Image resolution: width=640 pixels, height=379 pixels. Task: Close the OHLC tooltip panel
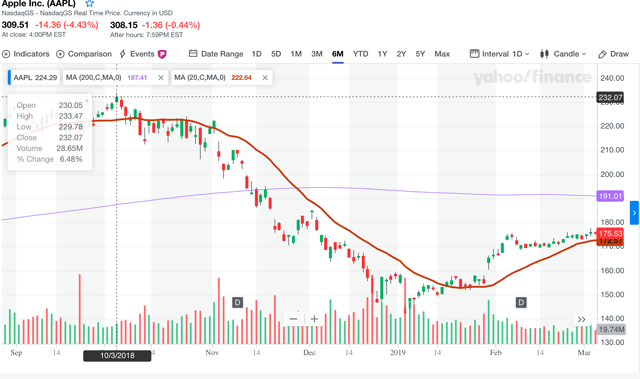coord(87,100)
